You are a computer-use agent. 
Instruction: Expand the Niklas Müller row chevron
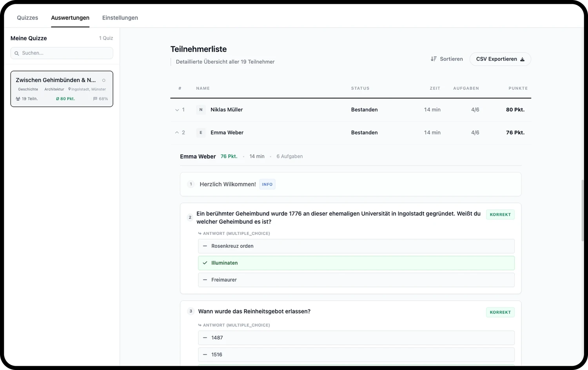coord(177,110)
